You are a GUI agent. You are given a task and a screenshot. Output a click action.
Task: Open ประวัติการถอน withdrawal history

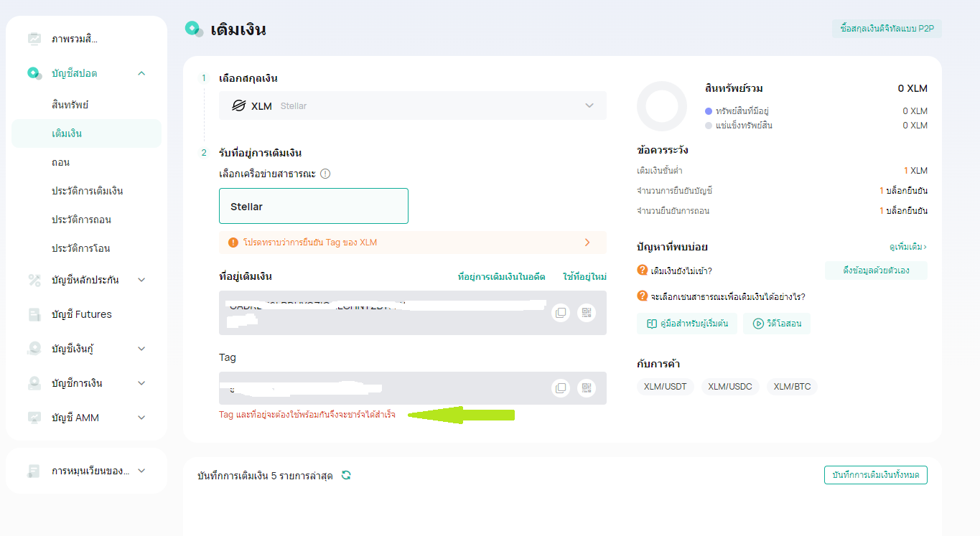[81, 220]
